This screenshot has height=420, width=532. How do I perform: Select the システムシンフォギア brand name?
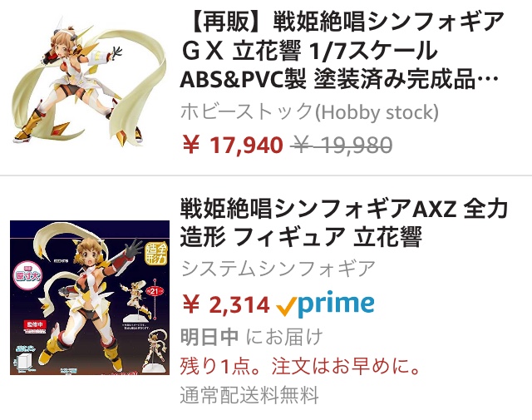pyautogui.click(x=278, y=269)
